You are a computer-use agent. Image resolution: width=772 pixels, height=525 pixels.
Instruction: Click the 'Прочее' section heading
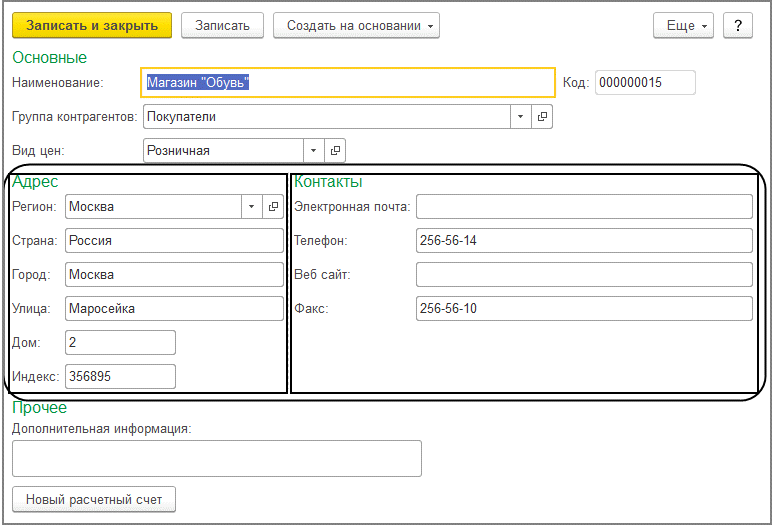point(39,408)
